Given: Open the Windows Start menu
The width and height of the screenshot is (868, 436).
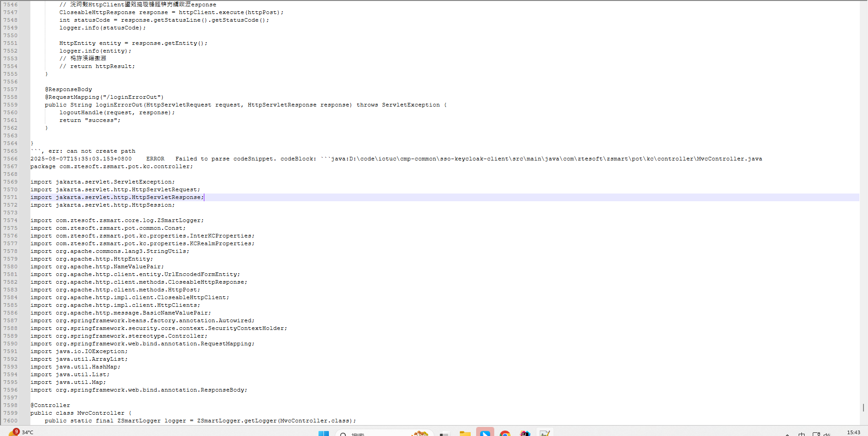Looking at the screenshot, I should click(x=323, y=433).
